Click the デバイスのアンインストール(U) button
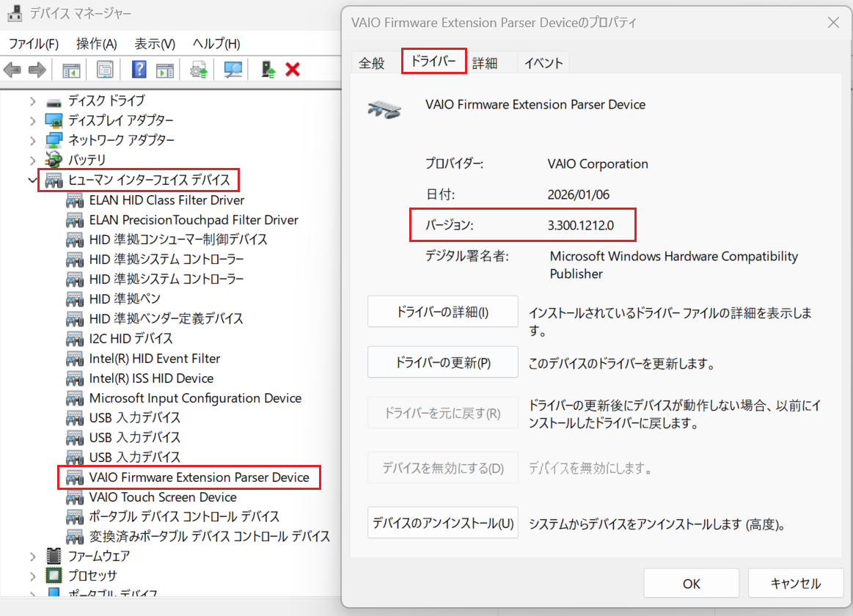Viewport: 853px width, 616px height. 442,524
